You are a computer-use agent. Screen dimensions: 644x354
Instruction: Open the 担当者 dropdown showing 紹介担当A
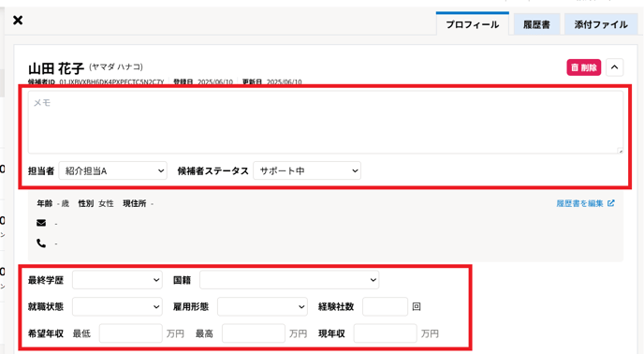click(113, 170)
